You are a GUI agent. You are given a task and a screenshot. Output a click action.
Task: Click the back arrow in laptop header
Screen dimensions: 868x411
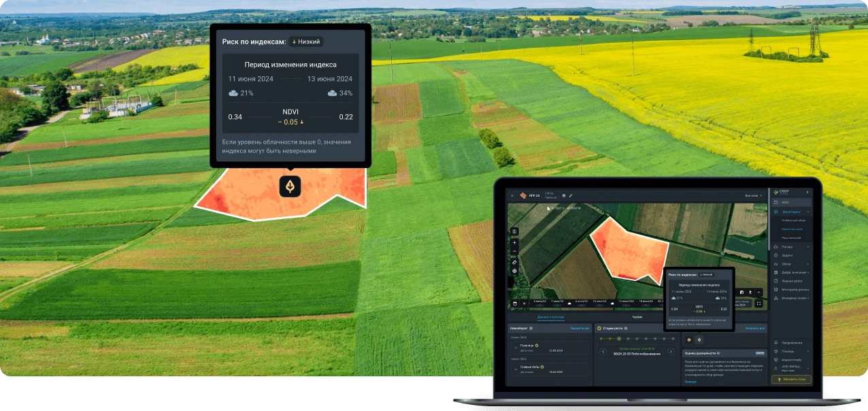click(x=513, y=195)
